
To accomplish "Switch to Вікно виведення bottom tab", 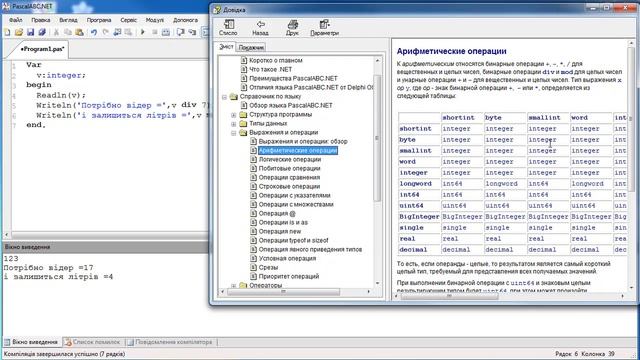I will point(31,342).
